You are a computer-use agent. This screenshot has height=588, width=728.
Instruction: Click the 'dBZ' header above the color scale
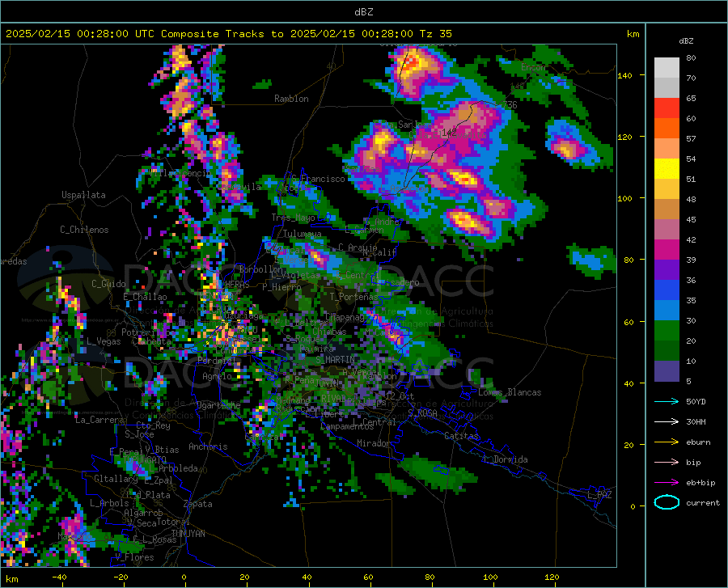click(x=686, y=40)
